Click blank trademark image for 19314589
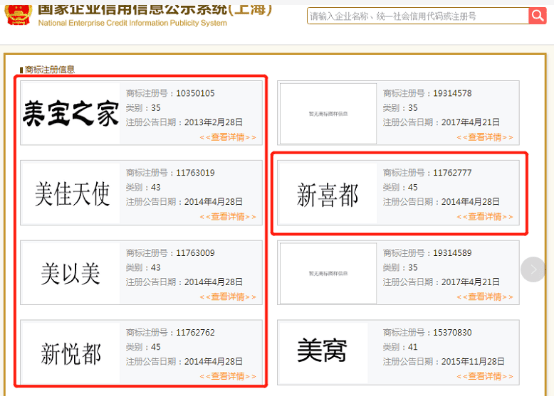Screen dimensions: 554x397 (x=328, y=273)
